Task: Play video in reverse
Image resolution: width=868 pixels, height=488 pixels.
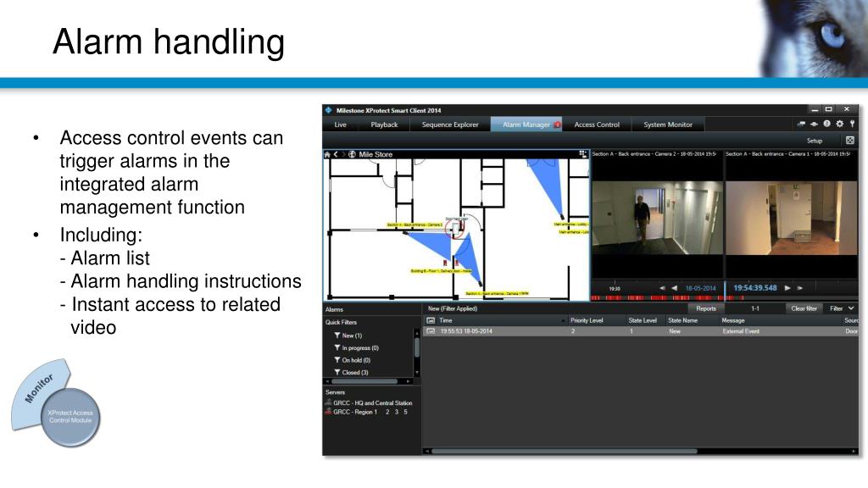Action: [674, 288]
